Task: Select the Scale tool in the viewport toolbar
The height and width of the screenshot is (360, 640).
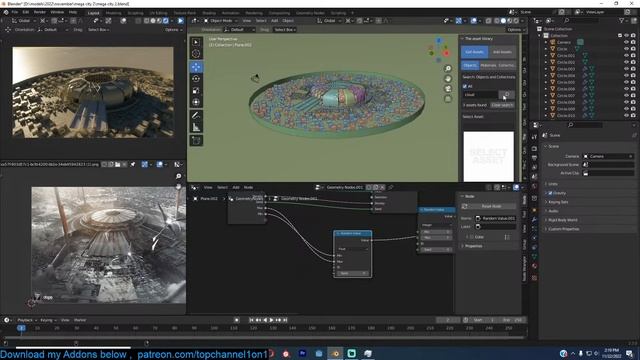Action: point(196,91)
